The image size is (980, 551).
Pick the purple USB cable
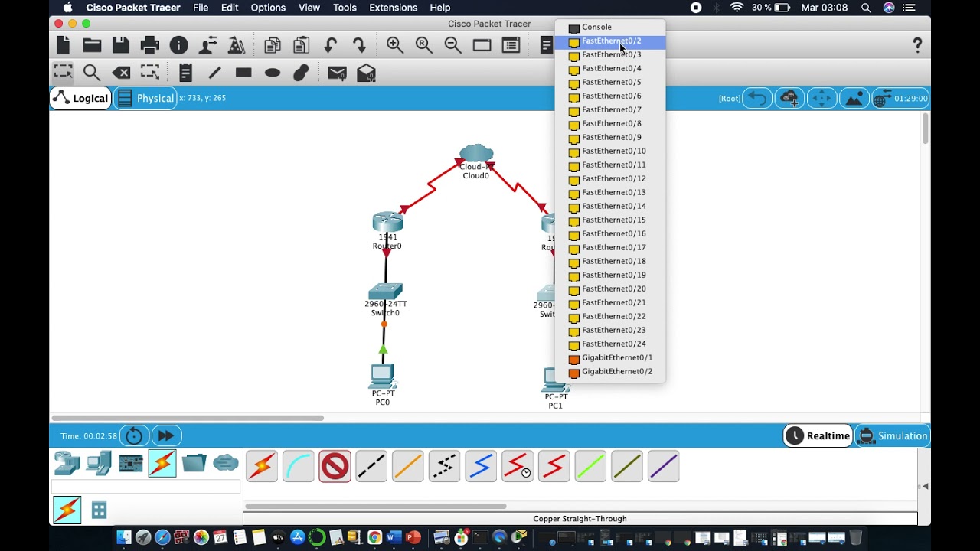click(664, 465)
